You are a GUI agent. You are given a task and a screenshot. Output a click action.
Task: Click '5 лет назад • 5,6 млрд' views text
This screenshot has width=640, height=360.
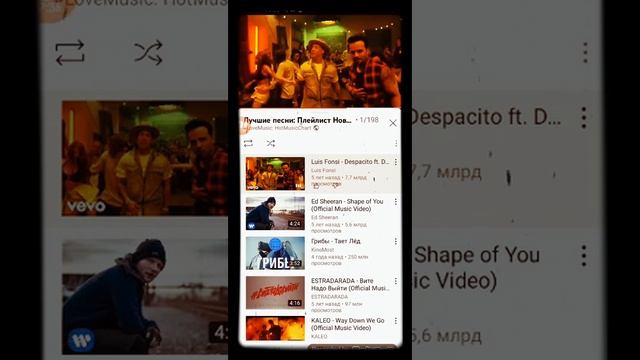(x=339, y=224)
